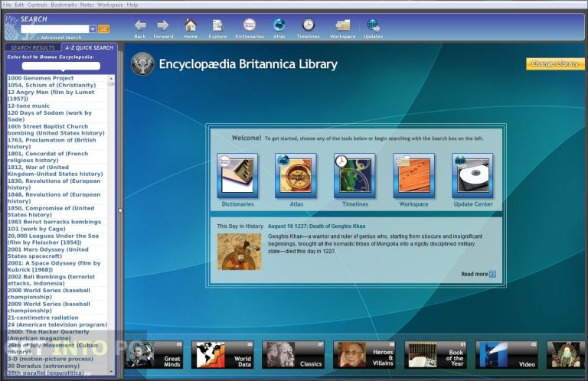Open the Dictionaries tile in Welcome panel

237,176
